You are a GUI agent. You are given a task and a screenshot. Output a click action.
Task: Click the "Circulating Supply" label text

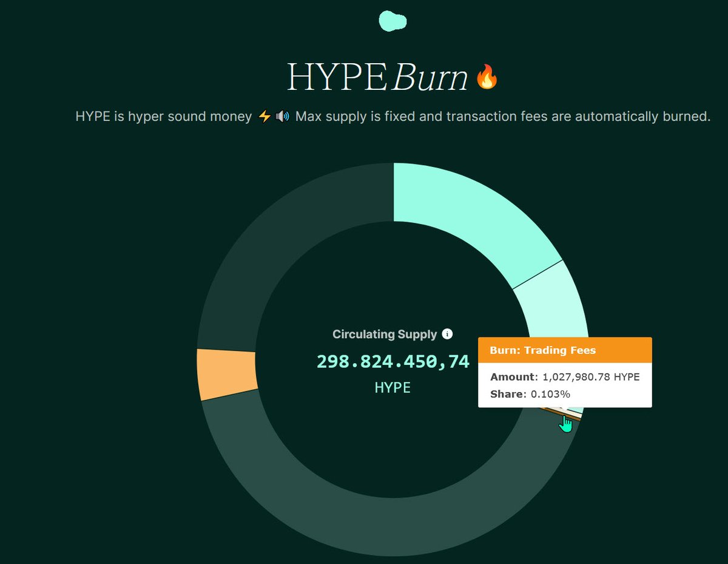click(x=385, y=334)
